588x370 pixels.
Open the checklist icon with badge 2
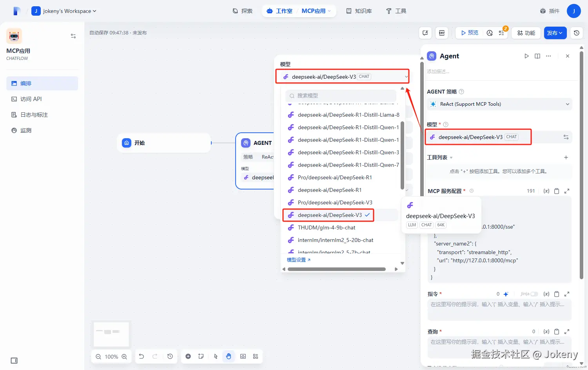point(501,33)
